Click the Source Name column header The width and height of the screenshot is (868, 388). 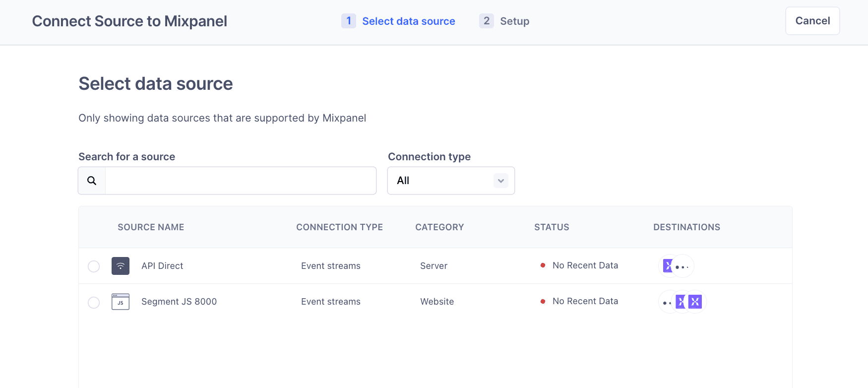pyautogui.click(x=151, y=227)
